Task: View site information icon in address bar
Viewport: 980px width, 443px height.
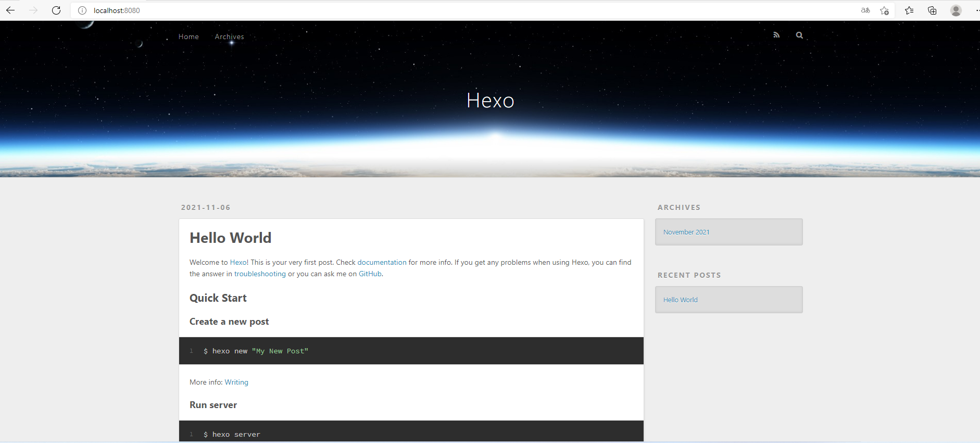Action: tap(82, 10)
